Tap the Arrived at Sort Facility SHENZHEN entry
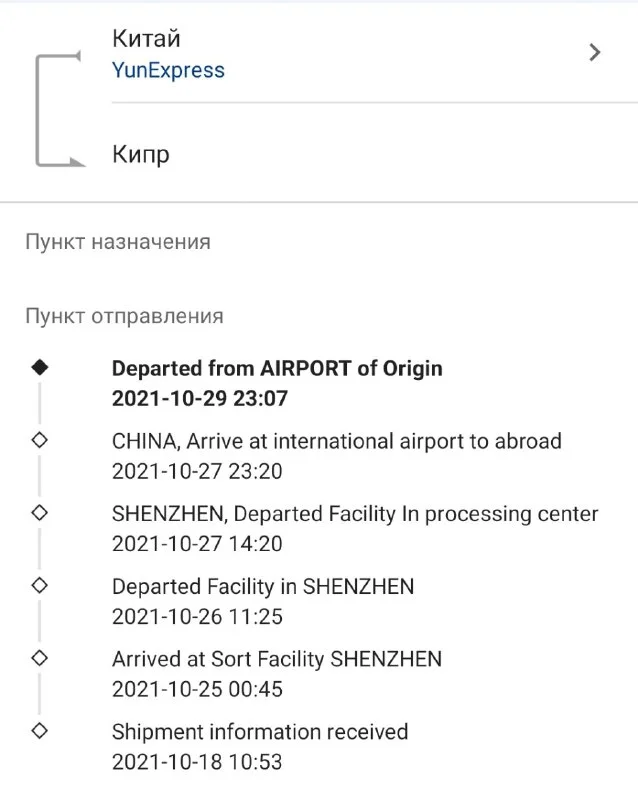The width and height of the screenshot is (638, 800). coord(277,659)
